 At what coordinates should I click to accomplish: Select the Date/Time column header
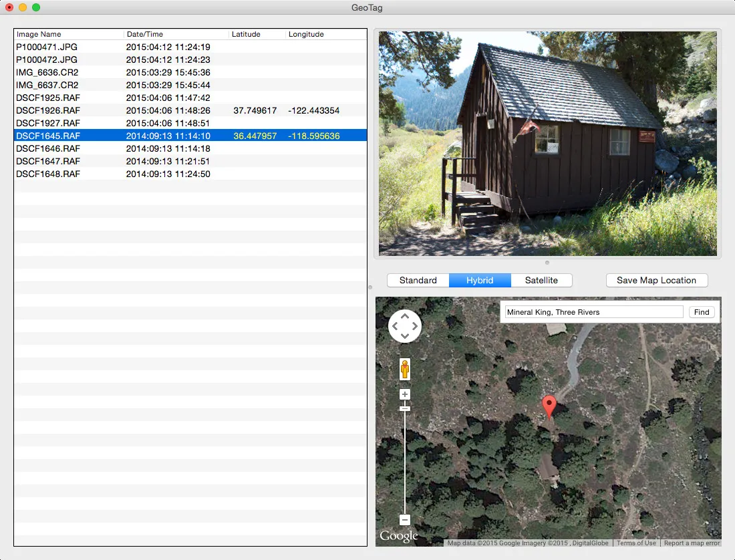tap(144, 34)
